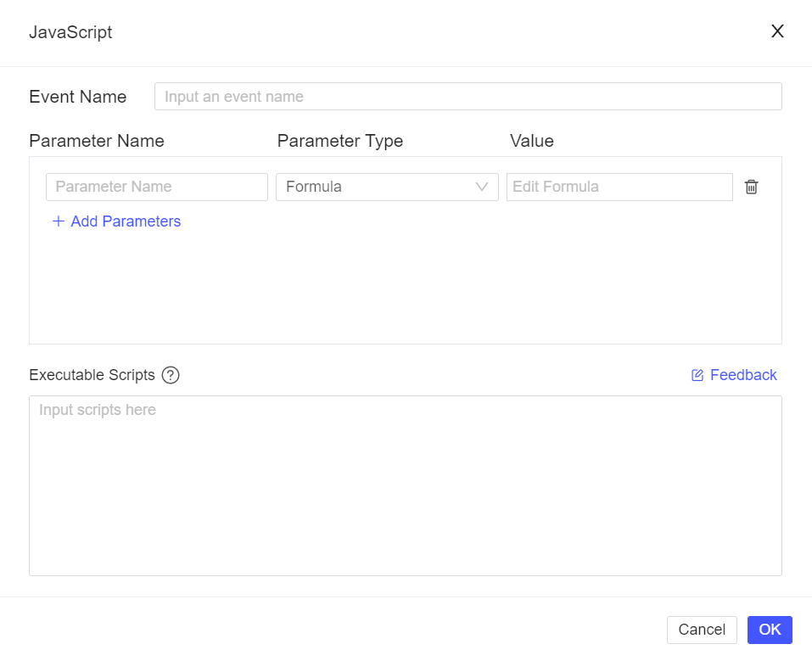Click the Edit Formula value field
Viewport: 812px width, 661px height.
point(619,187)
